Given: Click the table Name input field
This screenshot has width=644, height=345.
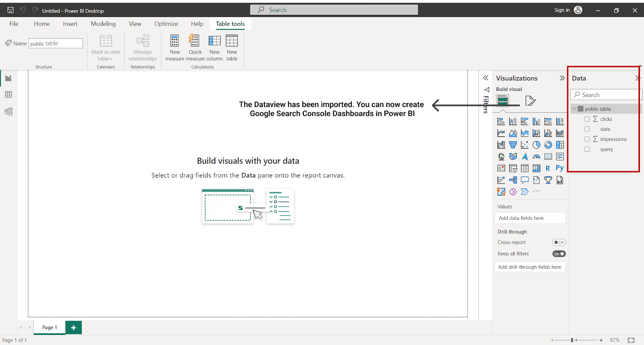Looking at the screenshot, I should [x=56, y=43].
